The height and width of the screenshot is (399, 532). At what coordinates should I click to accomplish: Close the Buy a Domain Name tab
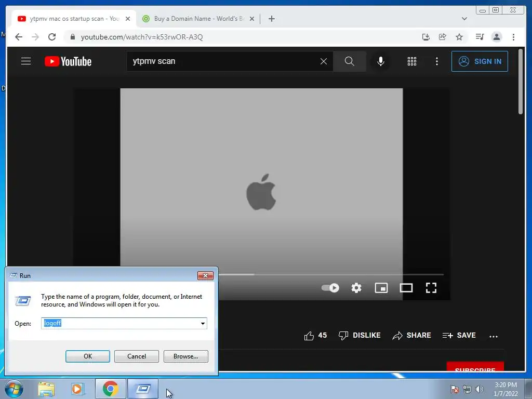252,19
